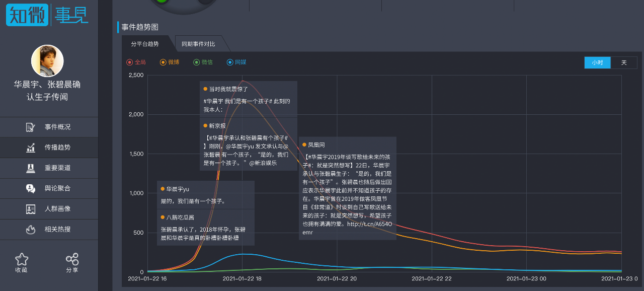
Task: Click the 2021-01-22 16 axis label
Action: click(147, 278)
